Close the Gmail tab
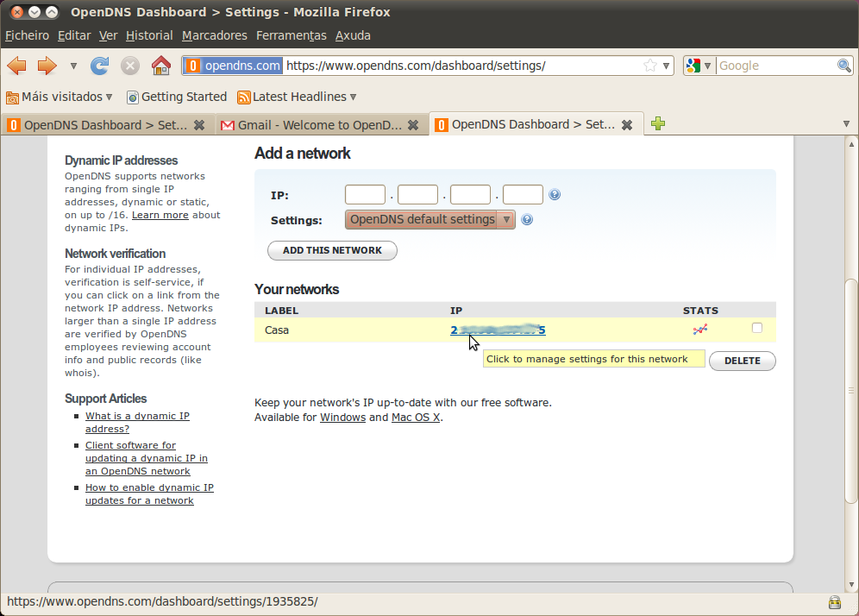The image size is (859, 616). coord(413,125)
